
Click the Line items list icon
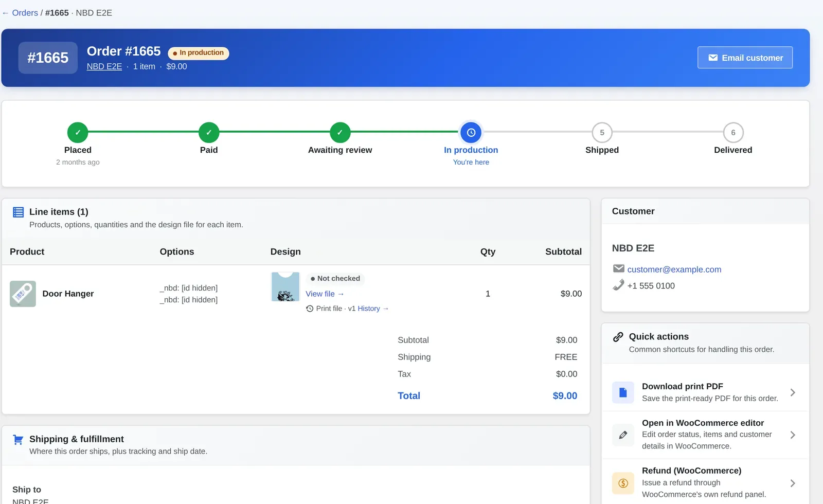coord(18,212)
